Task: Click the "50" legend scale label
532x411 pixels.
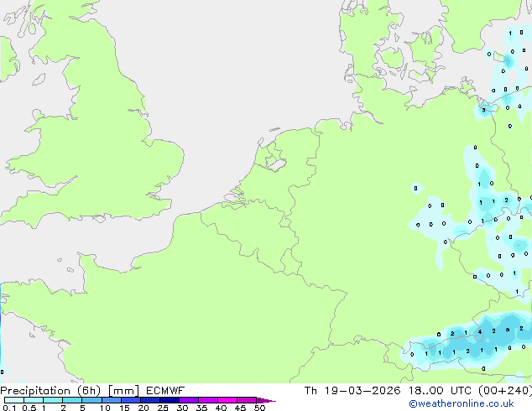Action: pos(259,408)
